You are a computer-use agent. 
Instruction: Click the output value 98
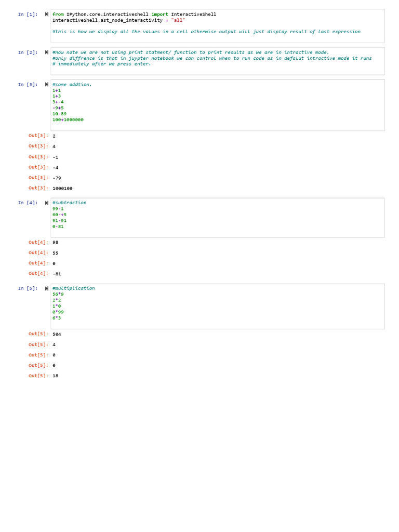55,243
